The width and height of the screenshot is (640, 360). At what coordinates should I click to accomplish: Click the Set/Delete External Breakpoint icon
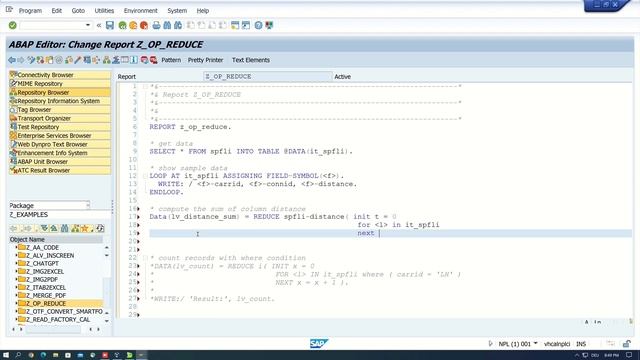[153, 60]
